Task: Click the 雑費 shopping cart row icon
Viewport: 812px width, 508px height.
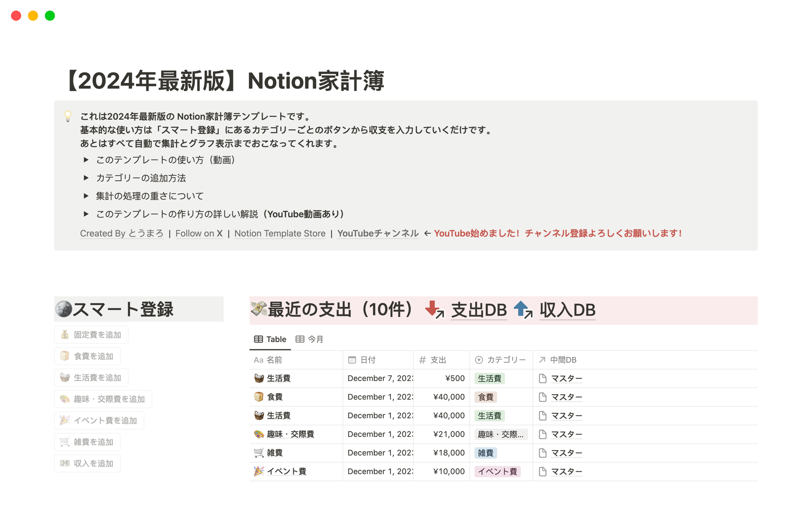Action: coord(259,453)
